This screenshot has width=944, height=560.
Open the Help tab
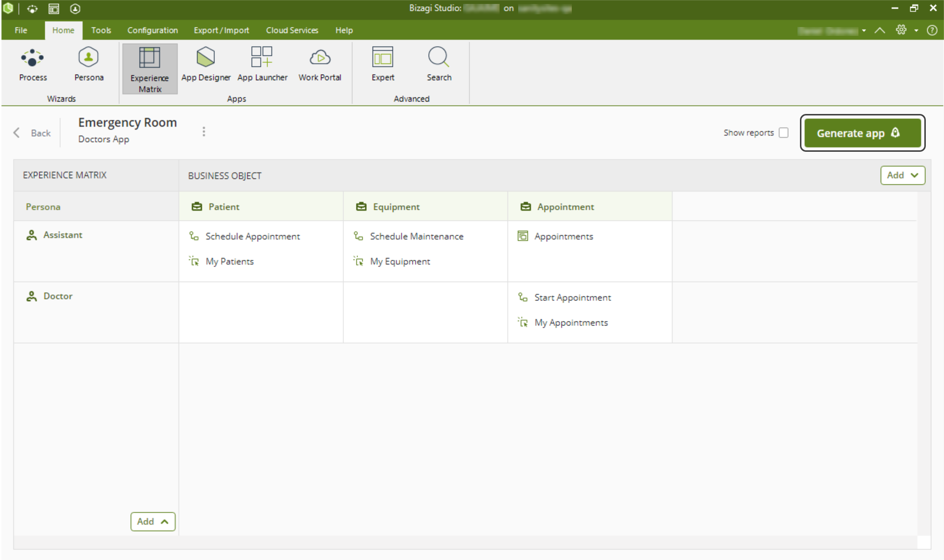(x=344, y=30)
